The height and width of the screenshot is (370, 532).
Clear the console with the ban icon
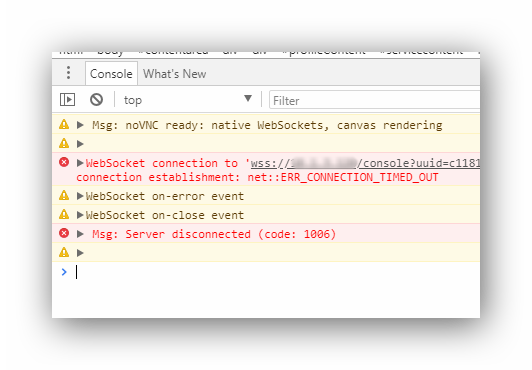coord(96,100)
